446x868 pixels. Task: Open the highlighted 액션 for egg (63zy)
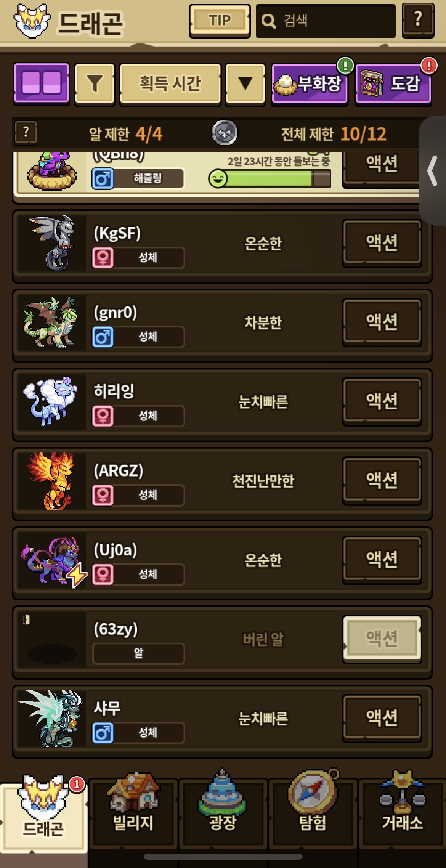pyautogui.click(x=382, y=639)
